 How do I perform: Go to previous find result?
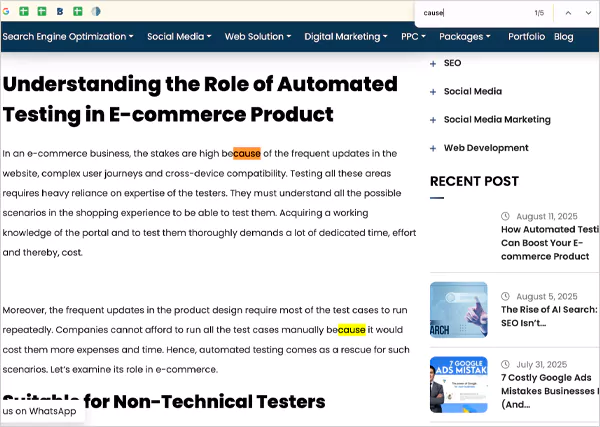568,13
